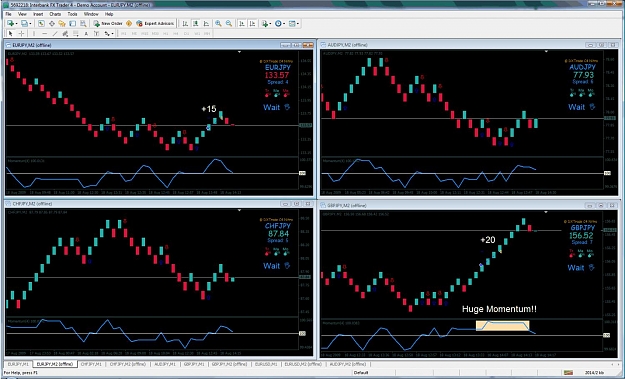Draw a horizontal line tool
Viewport: 625px width, 379px height.
(x=44, y=33)
